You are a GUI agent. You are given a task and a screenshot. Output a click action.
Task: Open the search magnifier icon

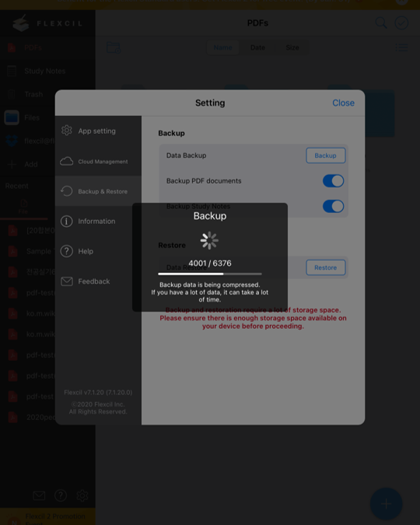(x=381, y=23)
